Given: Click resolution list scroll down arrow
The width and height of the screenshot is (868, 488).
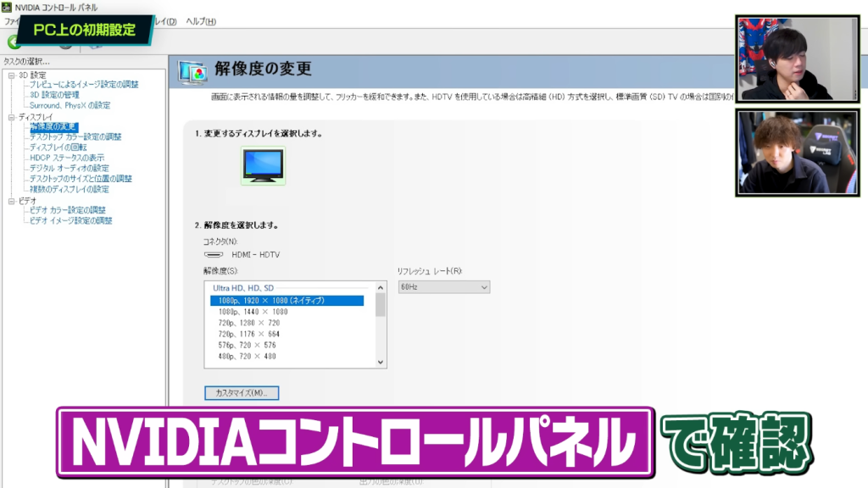Looking at the screenshot, I should click(x=381, y=362).
